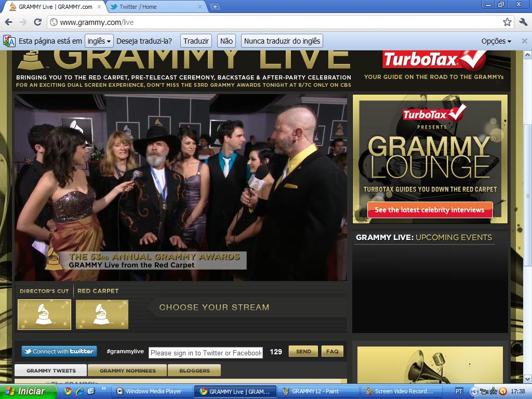Screen dimensions: 532x399
Task: Launch Internet Explorer from quick launch
Action: 79,391
